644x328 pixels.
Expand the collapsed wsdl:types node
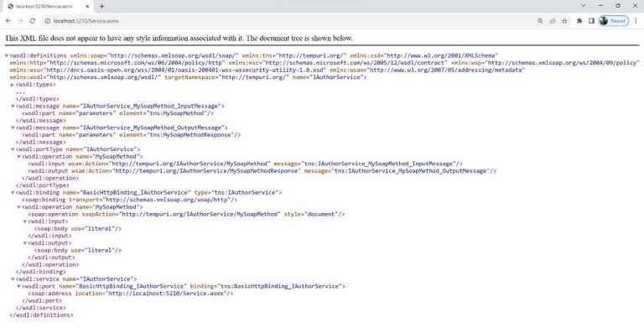pyautogui.click(x=13, y=85)
